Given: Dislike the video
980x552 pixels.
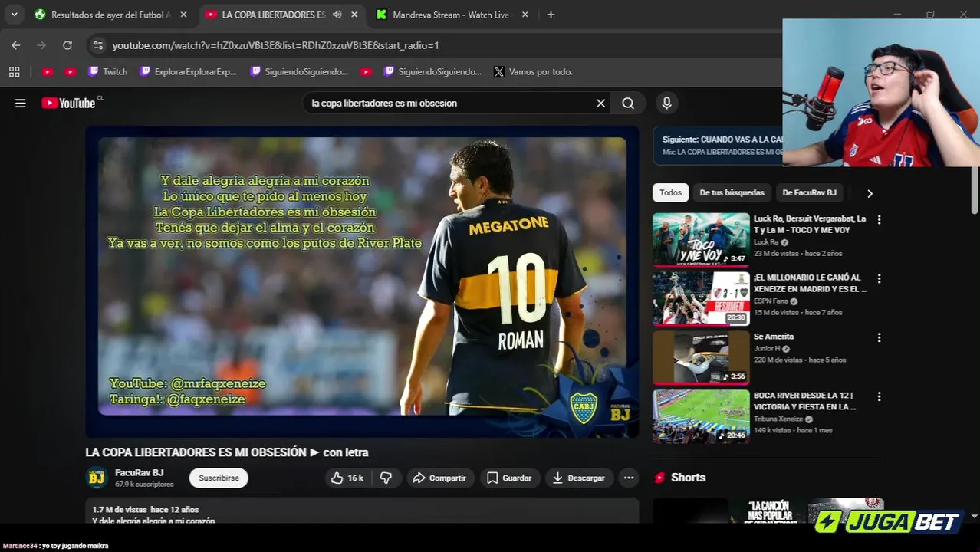Looking at the screenshot, I should pos(386,478).
